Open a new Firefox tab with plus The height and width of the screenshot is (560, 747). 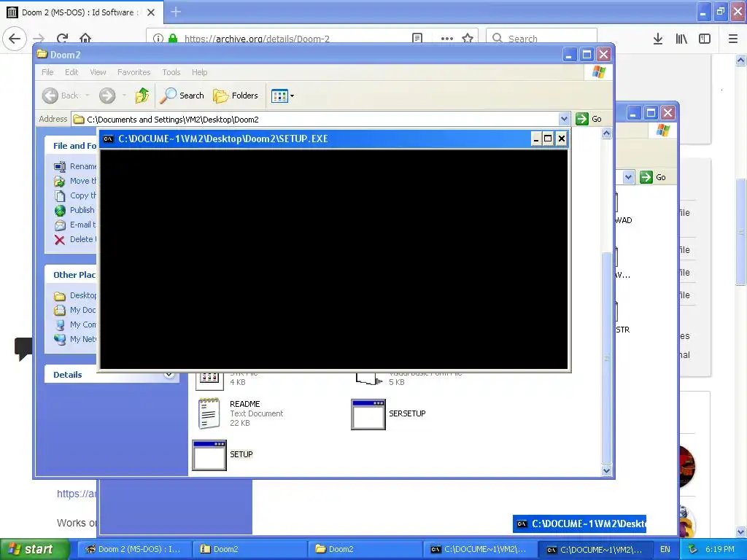tap(176, 12)
